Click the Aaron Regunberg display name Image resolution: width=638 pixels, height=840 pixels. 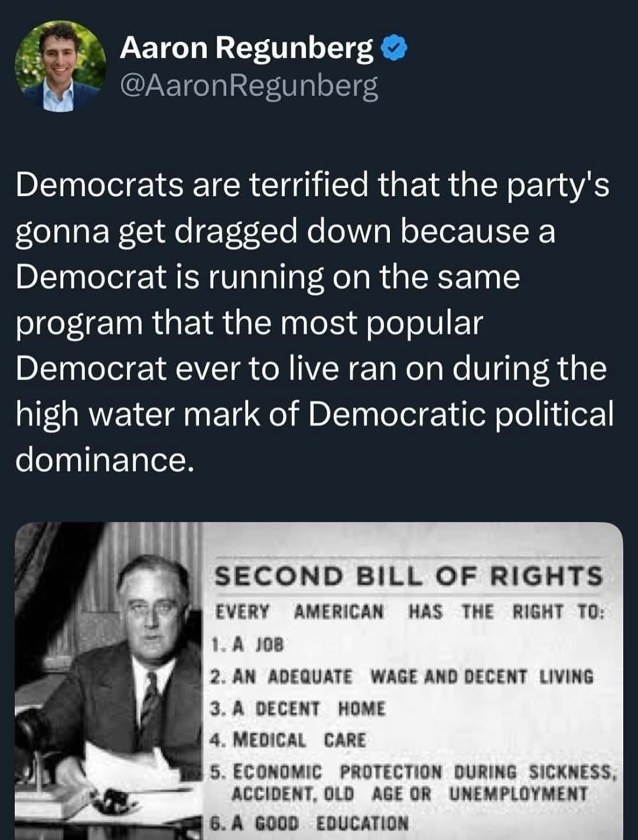coord(247,48)
